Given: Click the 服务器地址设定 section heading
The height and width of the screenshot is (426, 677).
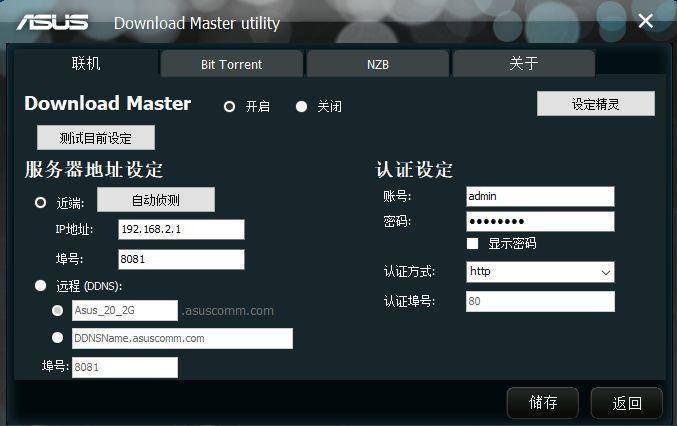Looking at the screenshot, I should click(x=94, y=169).
